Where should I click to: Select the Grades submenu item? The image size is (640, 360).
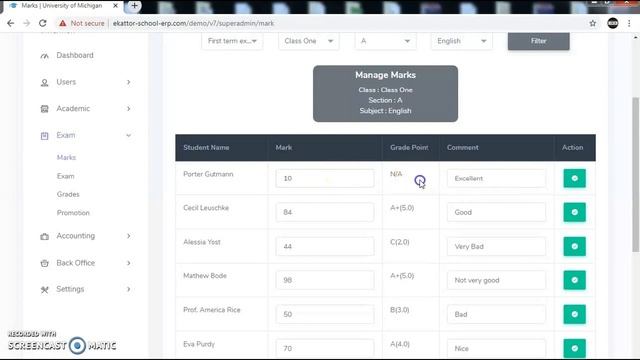pyautogui.click(x=68, y=194)
